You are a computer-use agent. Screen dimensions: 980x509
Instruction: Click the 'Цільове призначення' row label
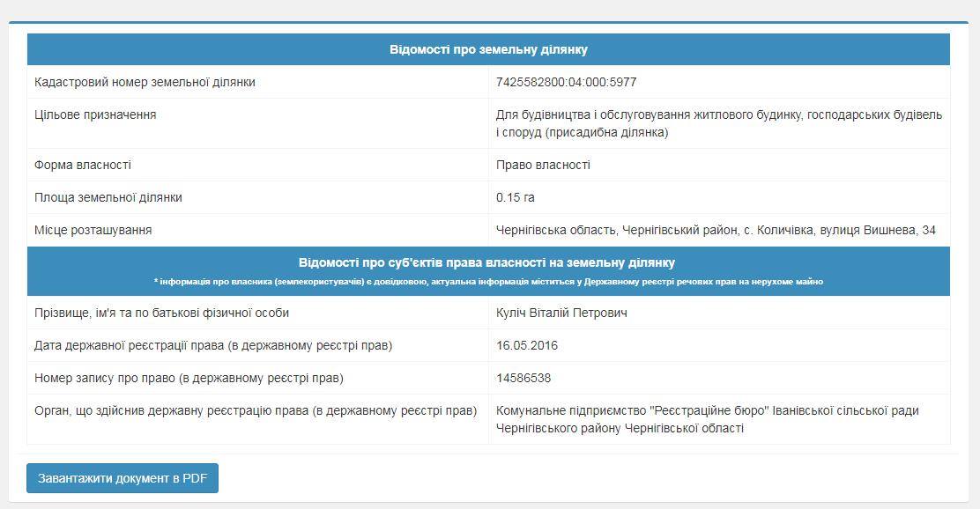click(95, 114)
